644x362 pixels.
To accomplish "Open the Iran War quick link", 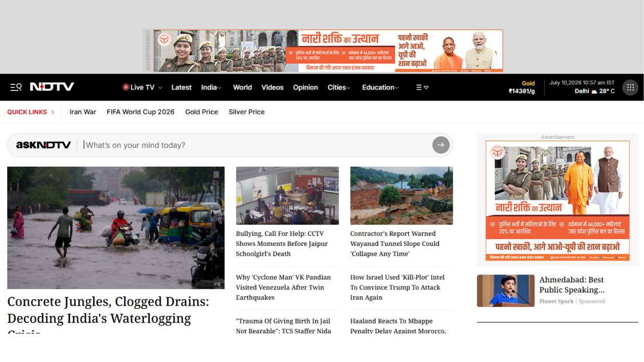I will click(83, 112).
